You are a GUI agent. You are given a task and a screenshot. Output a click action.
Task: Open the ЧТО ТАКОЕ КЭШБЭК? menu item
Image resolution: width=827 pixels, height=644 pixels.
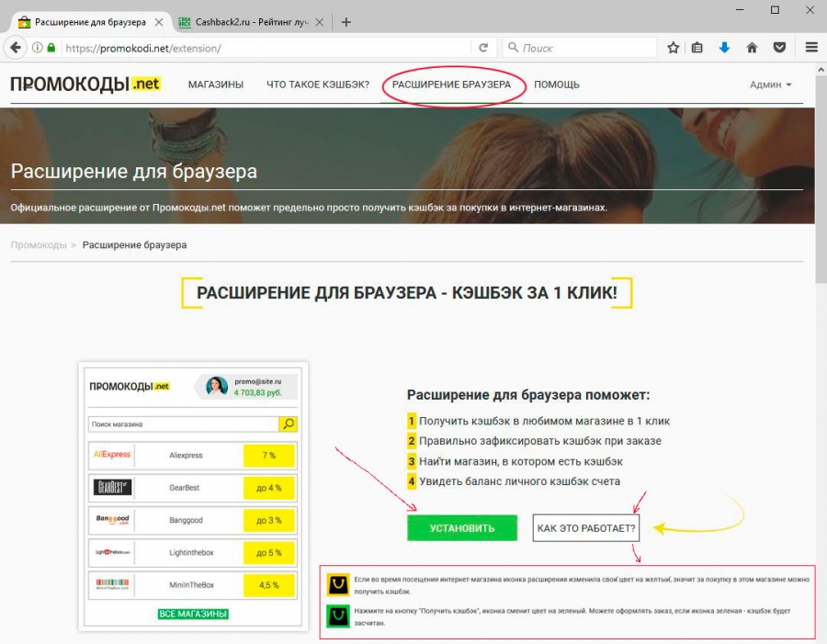(x=318, y=85)
